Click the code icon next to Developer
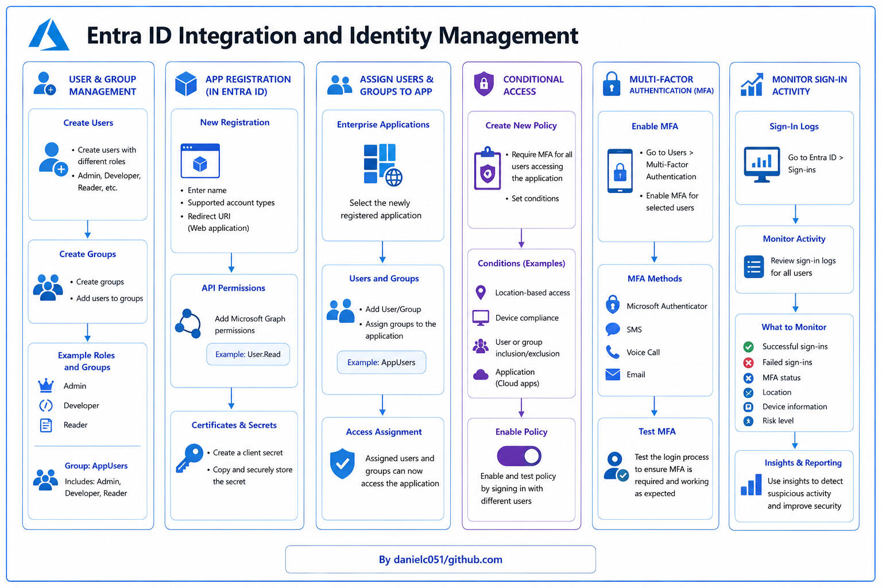 click(46, 405)
